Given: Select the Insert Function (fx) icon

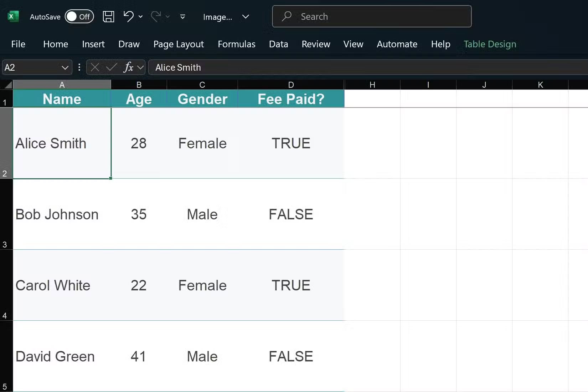Looking at the screenshot, I should click(129, 67).
